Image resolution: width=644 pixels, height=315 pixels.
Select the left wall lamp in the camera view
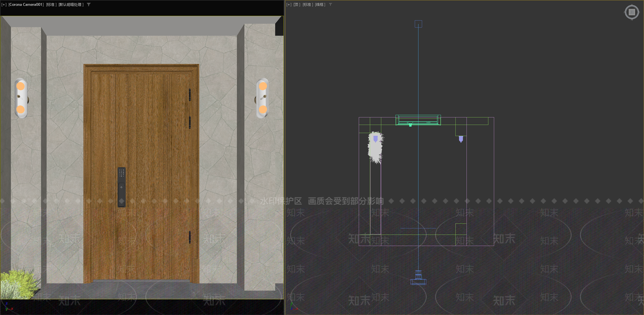click(x=21, y=98)
